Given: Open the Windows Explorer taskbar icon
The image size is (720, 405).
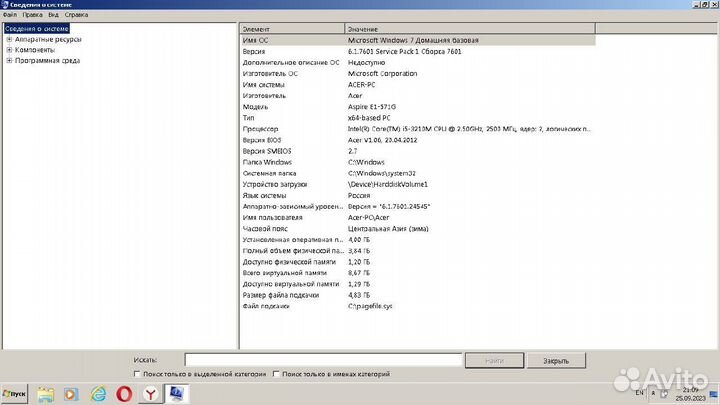Looking at the screenshot, I should (x=45, y=394).
